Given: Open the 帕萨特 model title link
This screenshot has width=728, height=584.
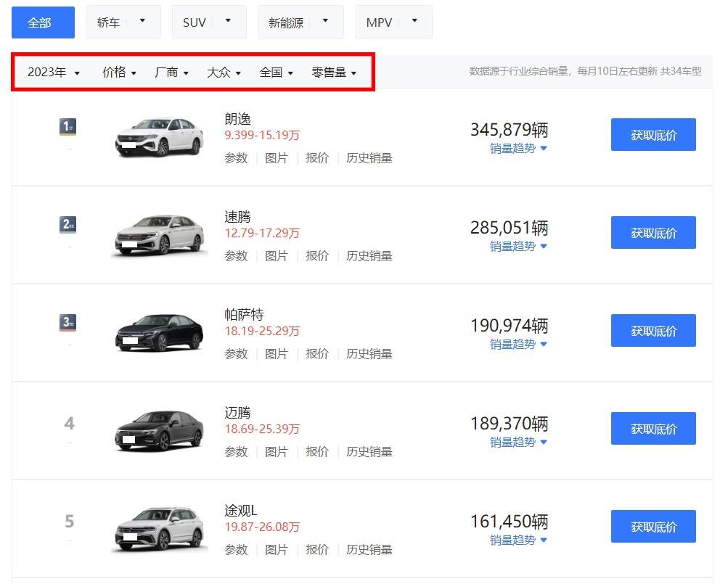Looking at the screenshot, I should pyautogui.click(x=244, y=315).
